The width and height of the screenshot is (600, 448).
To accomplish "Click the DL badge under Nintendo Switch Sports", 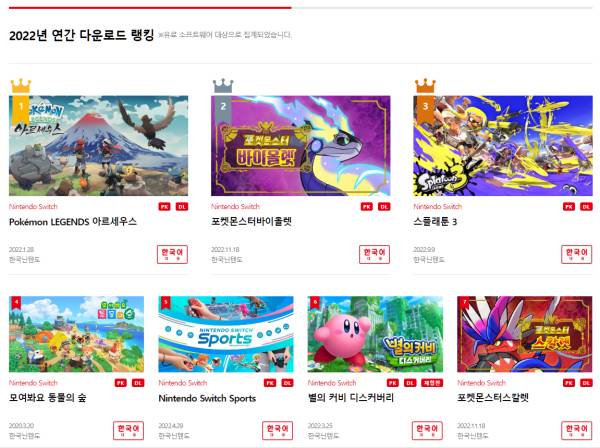I will click(287, 383).
